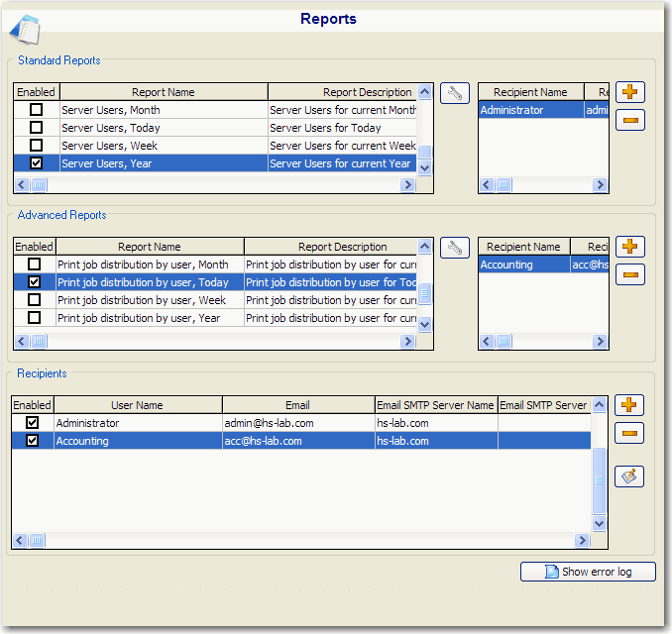
Task: Select Print job distribution by user, Year row
Action: [215, 318]
